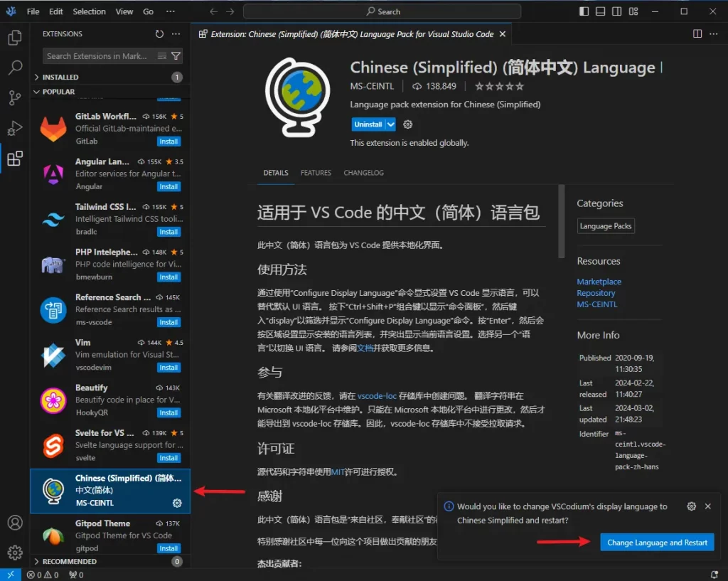Open the Search view in activity bar
728x581 pixels.
tap(15, 68)
